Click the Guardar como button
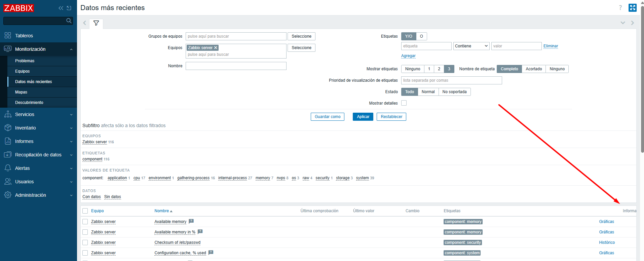This screenshot has width=644, height=261. tap(328, 117)
